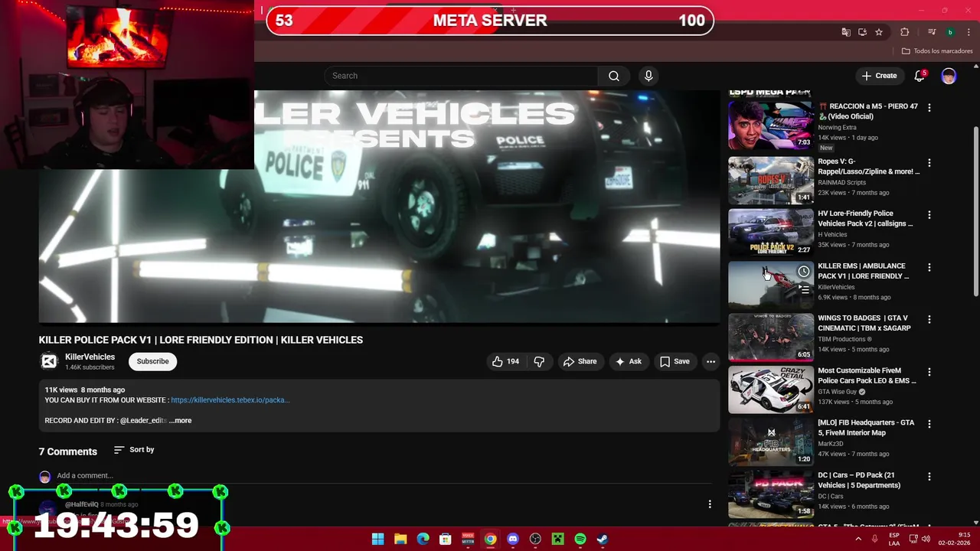Start voice search with microphone icon
980x551 pixels.
point(648,76)
